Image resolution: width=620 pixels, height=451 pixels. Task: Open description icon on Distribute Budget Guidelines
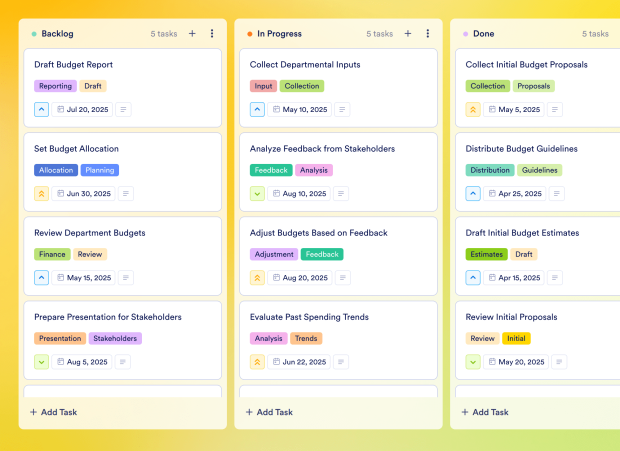pyautogui.click(x=557, y=194)
